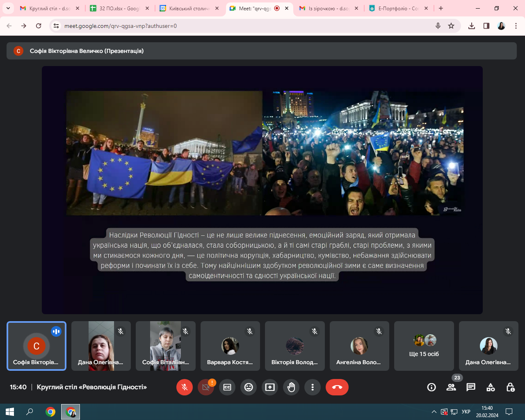Raise your hand in the meeting
This screenshot has width=525, height=420.
(x=291, y=387)
